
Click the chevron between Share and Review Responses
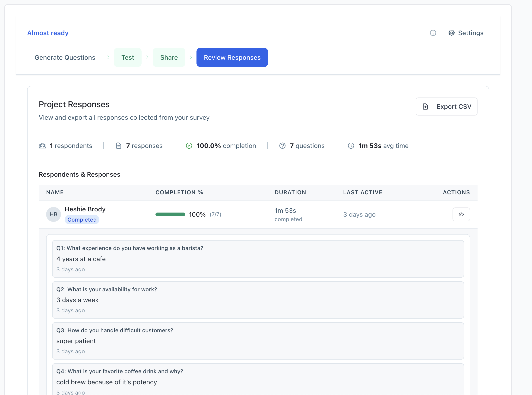[x=191, y=57]
